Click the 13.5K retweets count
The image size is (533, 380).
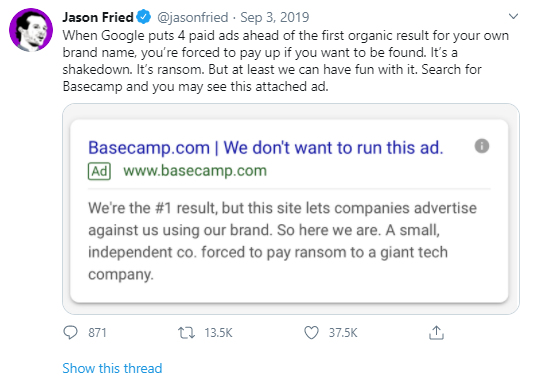pos(218,332)
